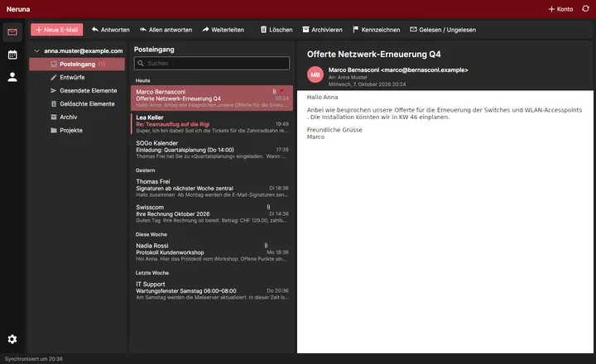
Task: Click Antworten to reply
Action: 111,30
